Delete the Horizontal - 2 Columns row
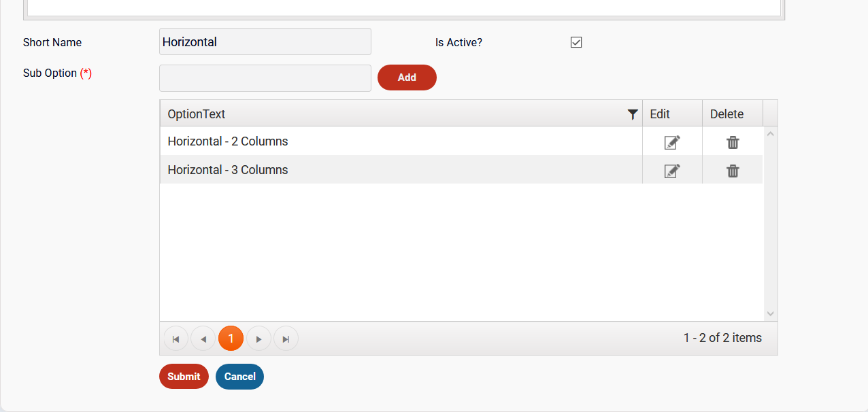 (x=733, y=142)
